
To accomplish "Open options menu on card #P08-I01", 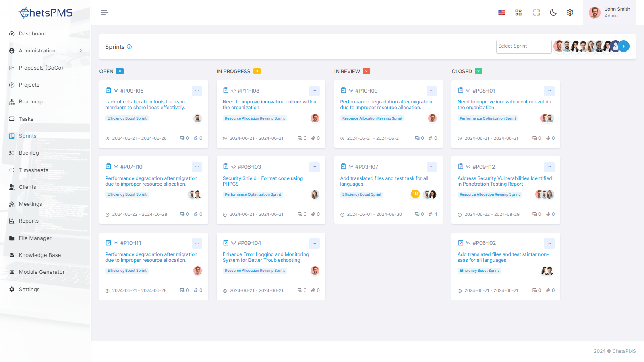I will (549, 91).
